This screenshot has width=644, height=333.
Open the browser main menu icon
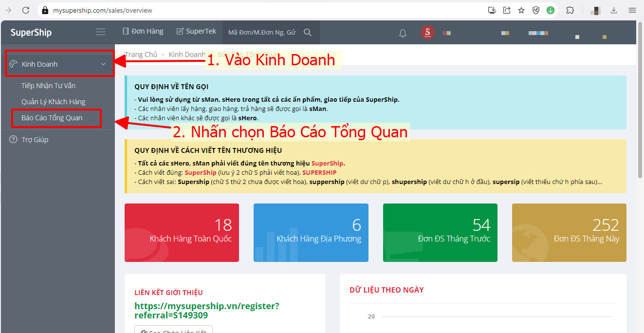[x=632, y=10]
